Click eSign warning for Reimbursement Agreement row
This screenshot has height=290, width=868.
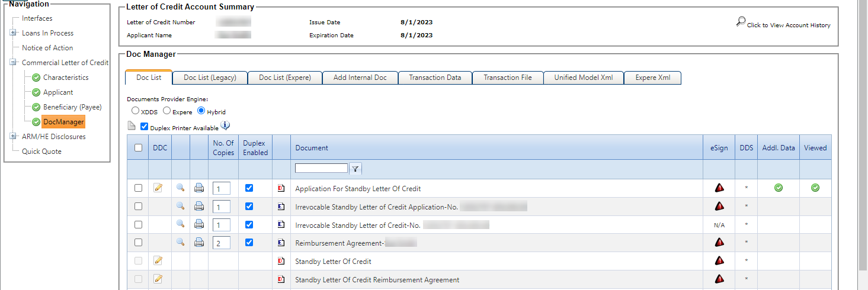coord(719,242)
